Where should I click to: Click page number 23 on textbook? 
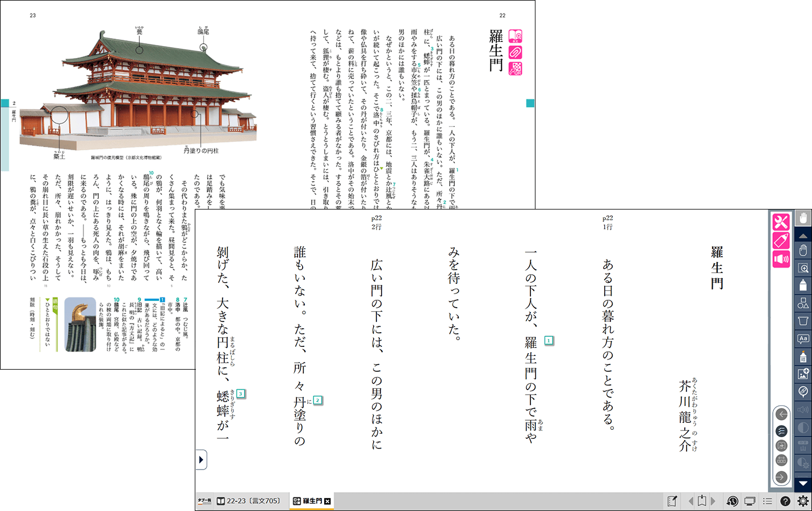pos(33,15)
